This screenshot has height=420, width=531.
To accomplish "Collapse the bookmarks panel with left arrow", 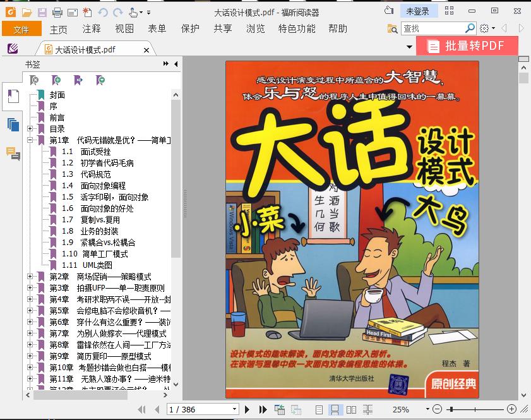I will click(x=176, y=64).
